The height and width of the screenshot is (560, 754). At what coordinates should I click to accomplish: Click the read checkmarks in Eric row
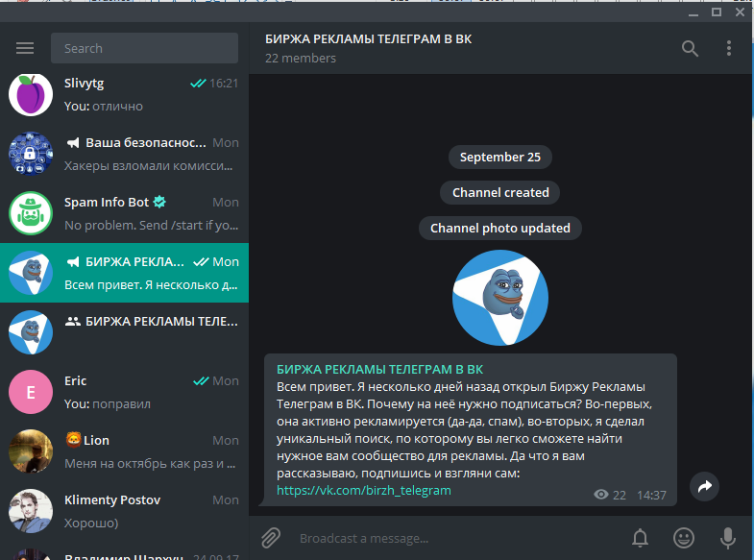(x=201, y=380)
